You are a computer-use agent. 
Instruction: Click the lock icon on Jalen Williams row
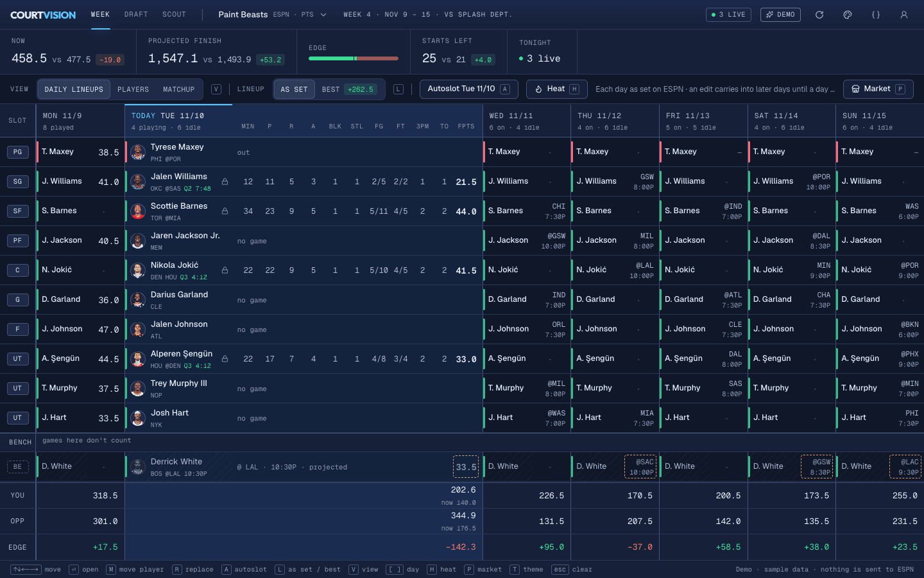coord(225,182)
